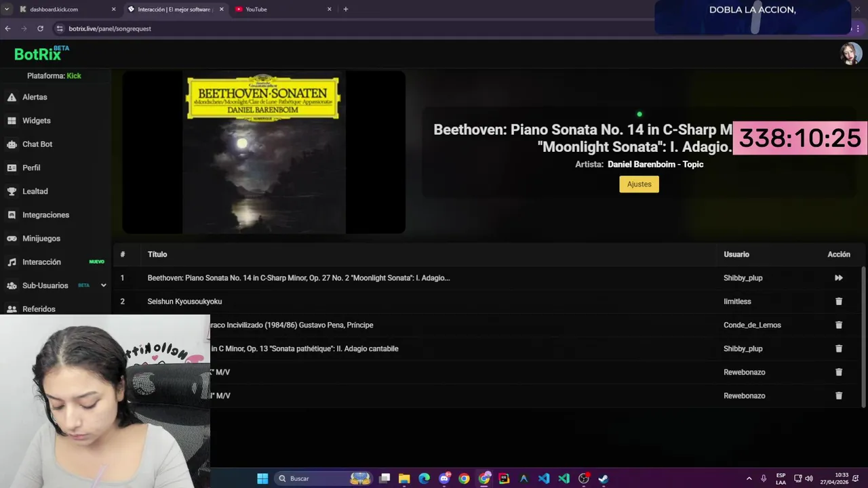Open File Explorer from taskbar

tap(404, 479)
